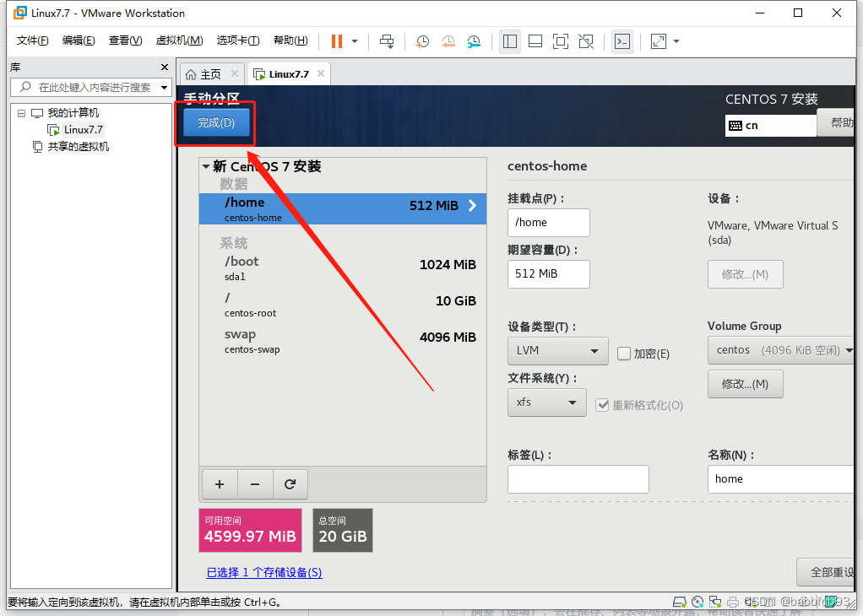Select the /boot sda1 partition
The width and height of the screenshot is (863, 616).
click(x=342, y=267)
